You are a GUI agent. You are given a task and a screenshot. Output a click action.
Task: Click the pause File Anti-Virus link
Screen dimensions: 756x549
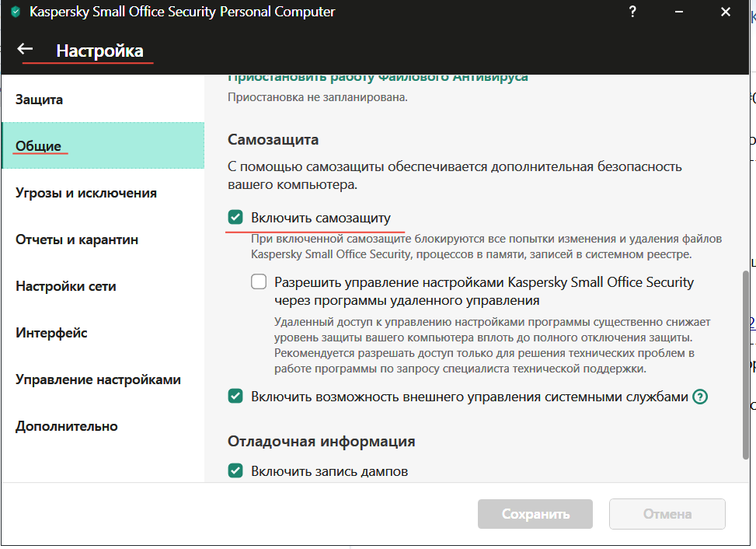tap(378, 79)
